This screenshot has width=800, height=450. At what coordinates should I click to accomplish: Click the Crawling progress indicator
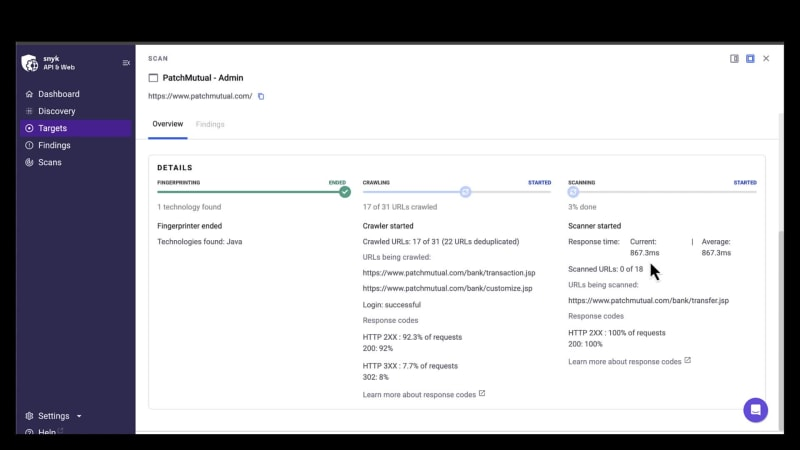(465, 192)
